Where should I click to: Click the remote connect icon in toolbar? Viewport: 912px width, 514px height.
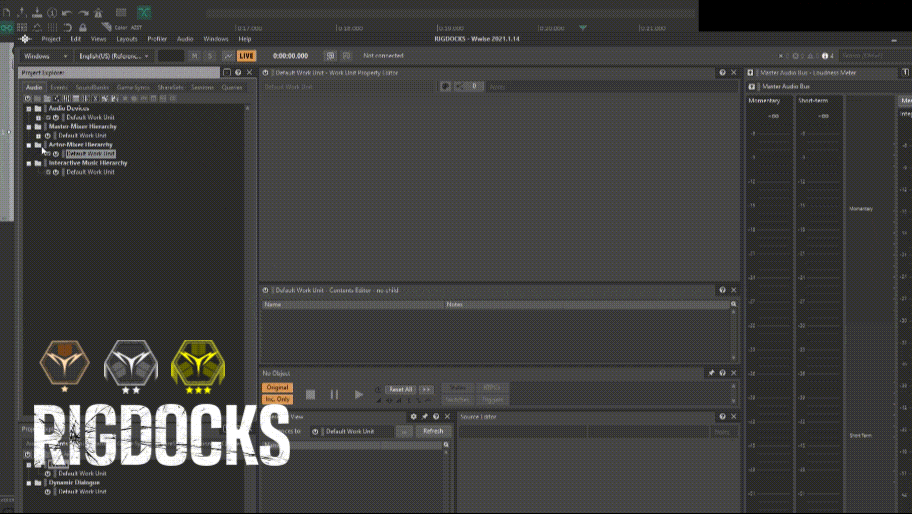tap(330, 56)
